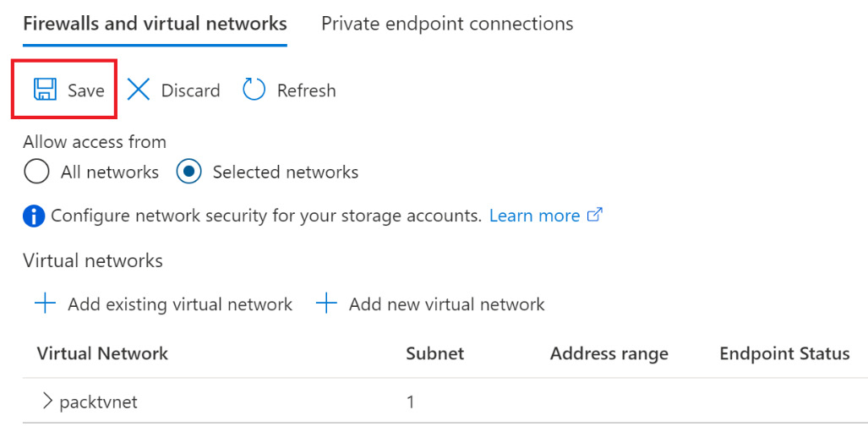Switch to Firewalls and virtual networks tab

[155, 24]
